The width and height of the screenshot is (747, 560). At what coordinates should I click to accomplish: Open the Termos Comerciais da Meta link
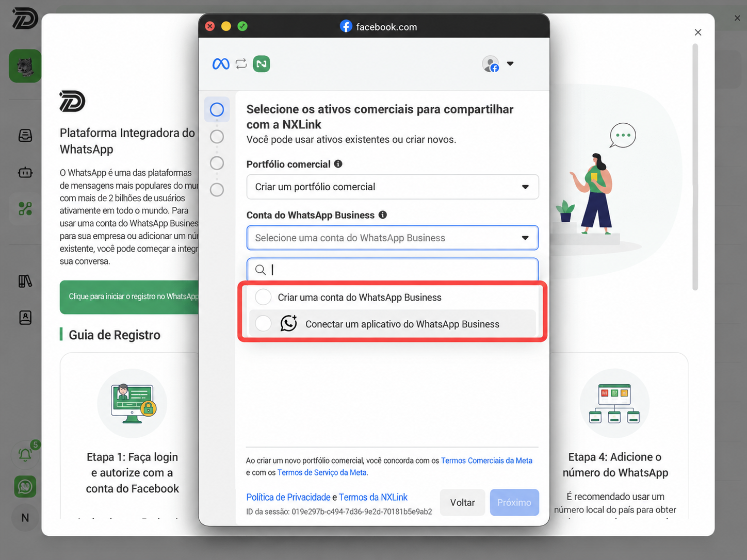coord(486,460)
